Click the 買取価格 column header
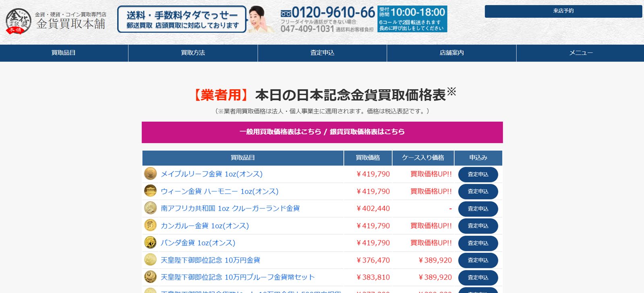The height and width of the screenshot is (293, 644). coord(368,158)
